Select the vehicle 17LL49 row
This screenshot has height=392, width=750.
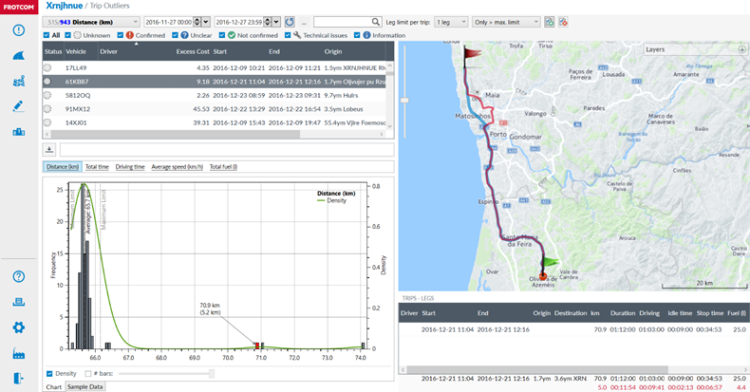(x=214, y=68)
